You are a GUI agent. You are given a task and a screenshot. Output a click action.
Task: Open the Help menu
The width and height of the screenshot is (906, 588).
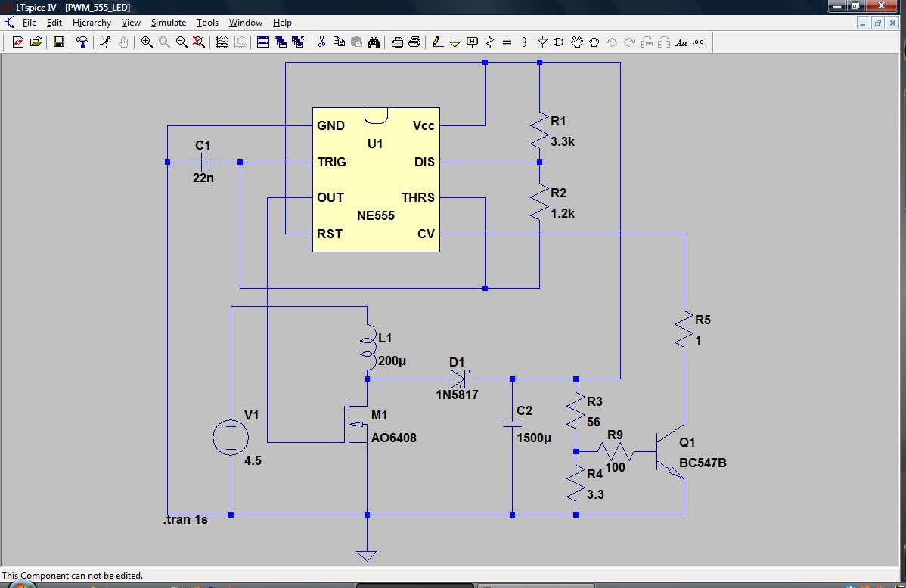pyautogui.click(x=282, y=23)
